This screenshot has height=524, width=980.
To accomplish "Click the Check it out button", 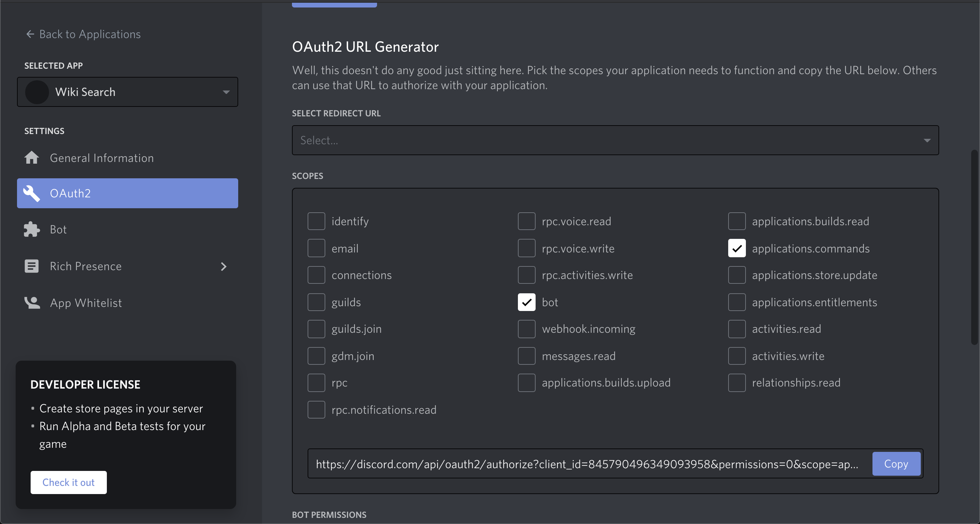I will pos(68,482).
